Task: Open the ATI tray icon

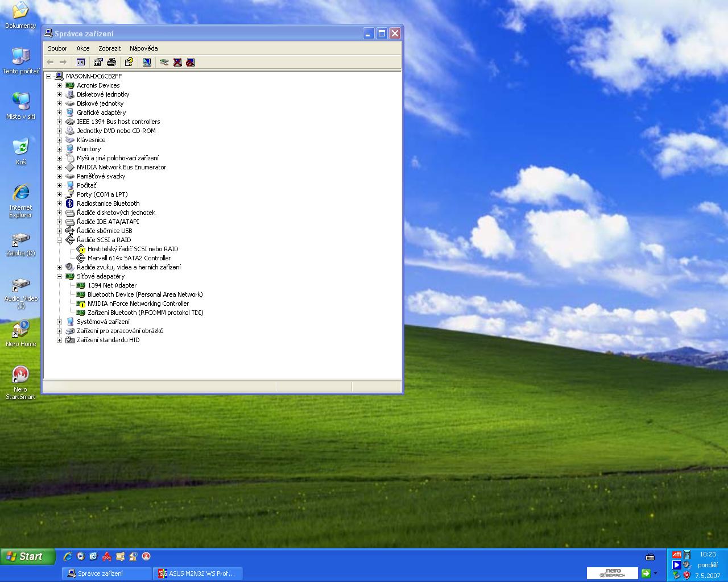Action: pyautogui.click(x=676, y=555)
